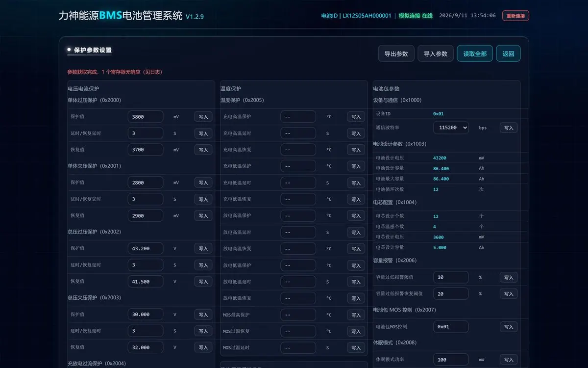Click the red 参数获取完成 warning message

coord(115,72)
